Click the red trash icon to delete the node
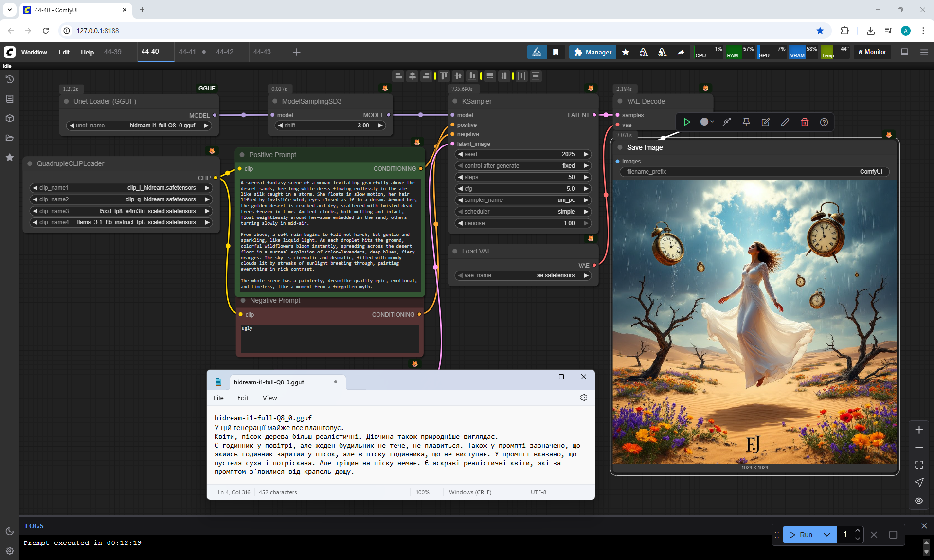The width and height of the screenshot is (934, 560). [x=804, y=122]
